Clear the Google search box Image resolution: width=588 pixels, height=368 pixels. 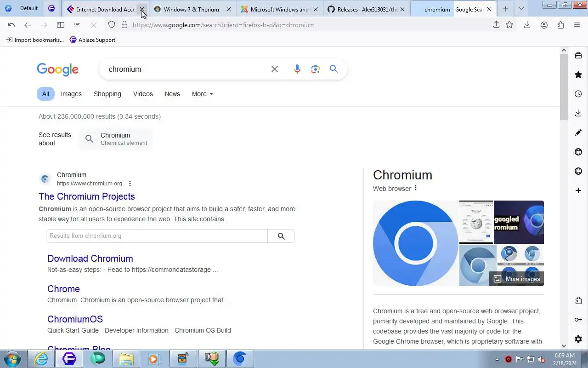tap(275, 69)
